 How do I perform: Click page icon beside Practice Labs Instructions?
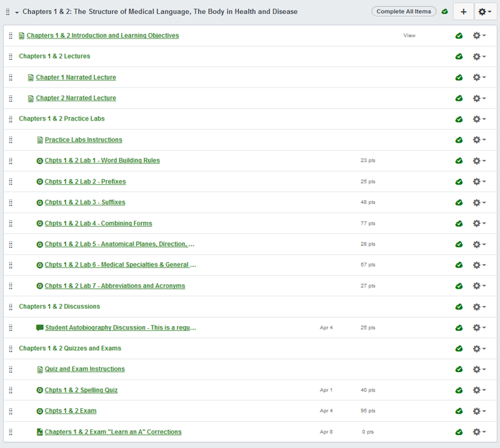coord(40,140)
